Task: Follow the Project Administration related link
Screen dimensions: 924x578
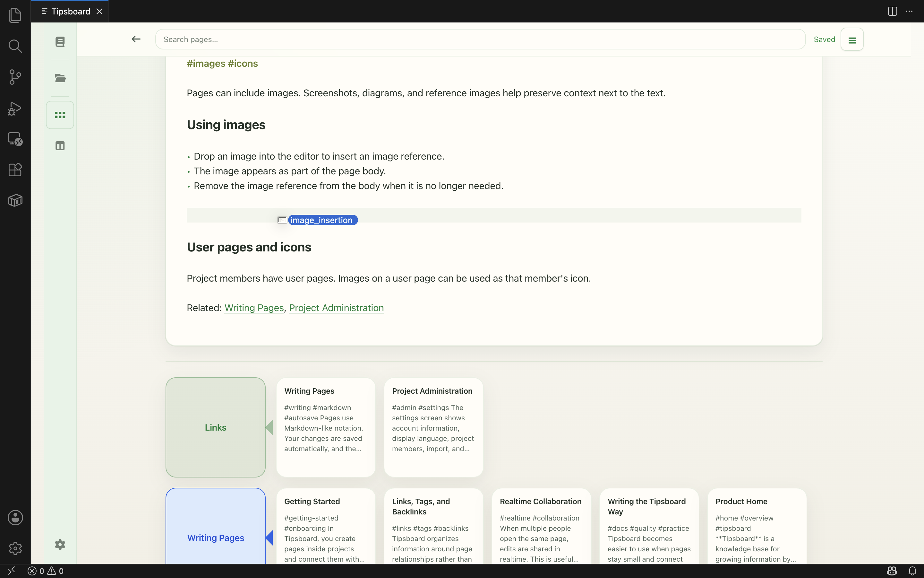Action: pyautogui.click(x=336, y=308)
